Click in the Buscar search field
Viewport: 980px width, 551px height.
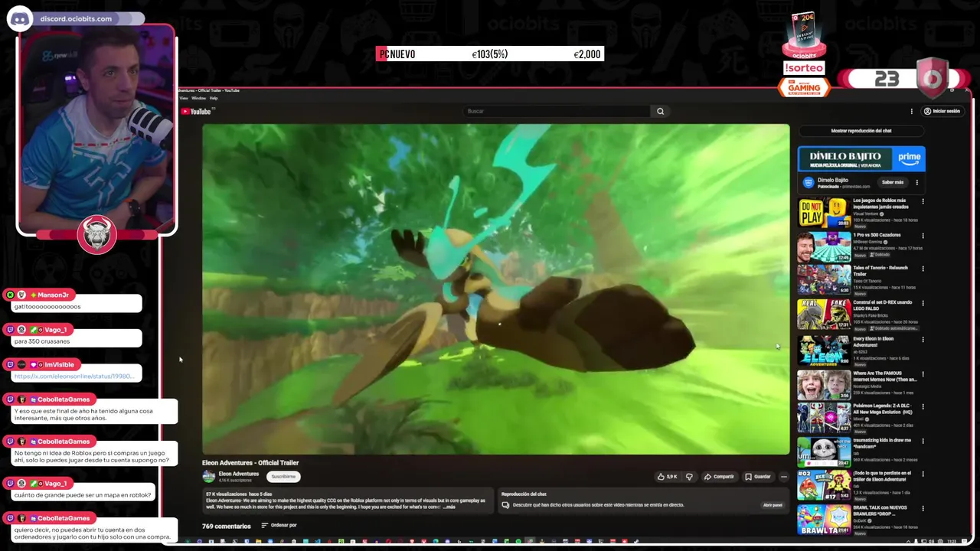557,111
